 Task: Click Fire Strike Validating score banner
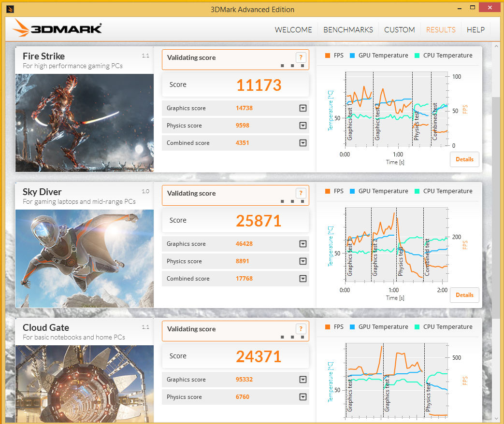[x=235, y=59]
